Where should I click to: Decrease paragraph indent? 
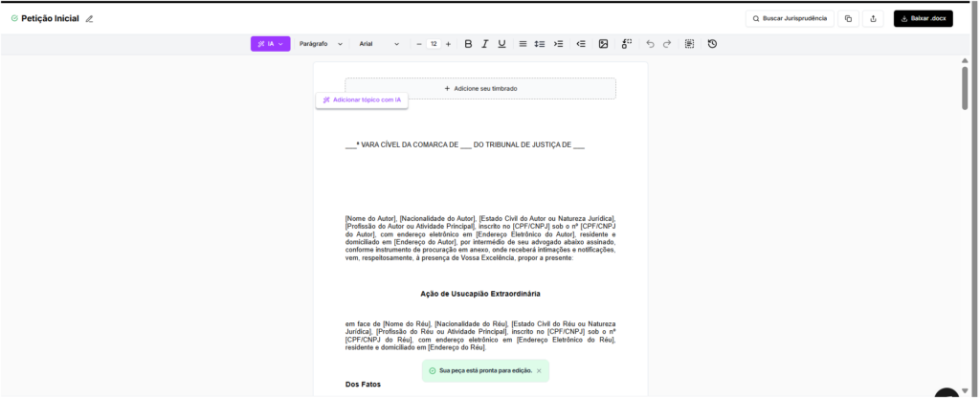tap(581, 44)
